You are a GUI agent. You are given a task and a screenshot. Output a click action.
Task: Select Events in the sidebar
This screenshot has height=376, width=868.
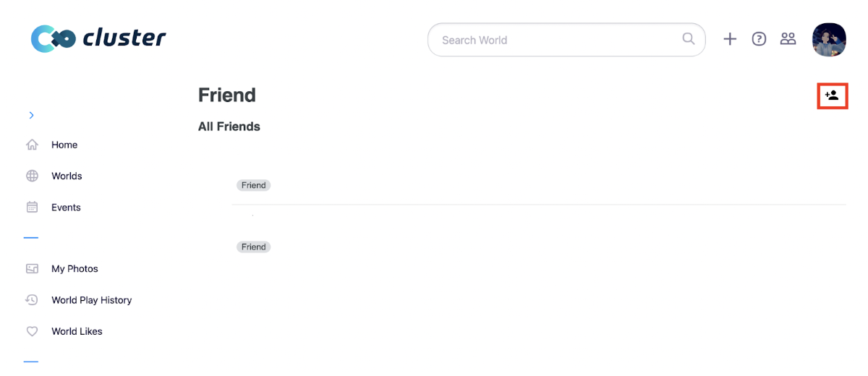(x=66, y=207)
